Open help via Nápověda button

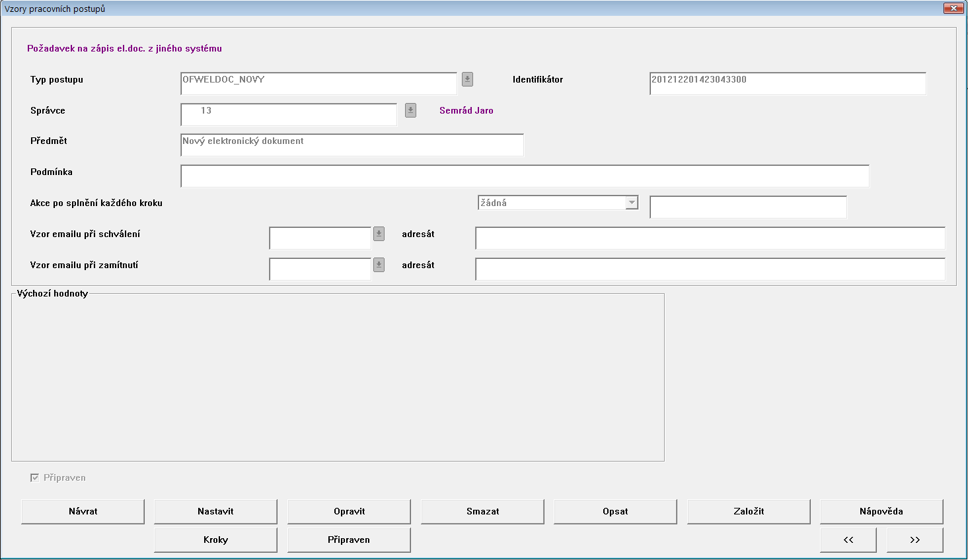[881, 511]
